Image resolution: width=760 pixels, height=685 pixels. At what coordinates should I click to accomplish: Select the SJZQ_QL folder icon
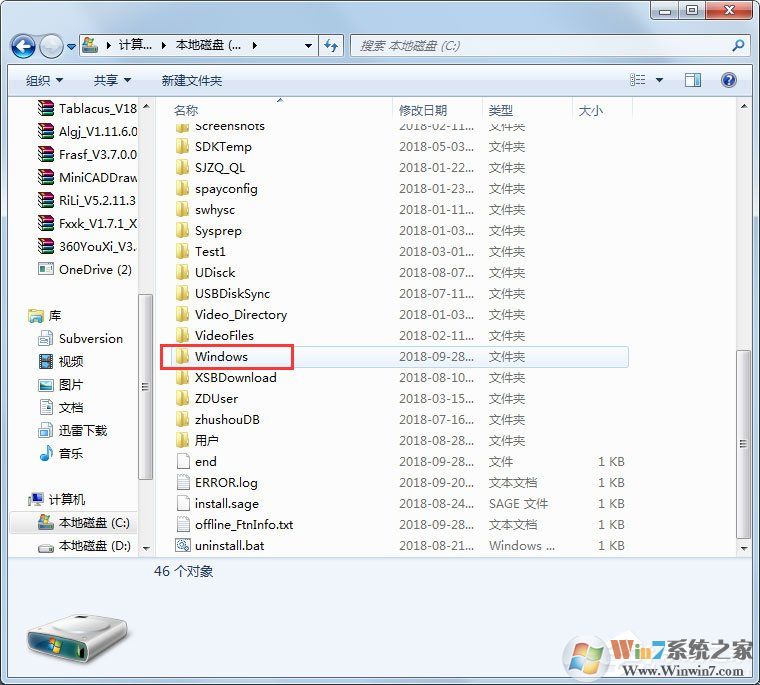[x=182, y=167]
